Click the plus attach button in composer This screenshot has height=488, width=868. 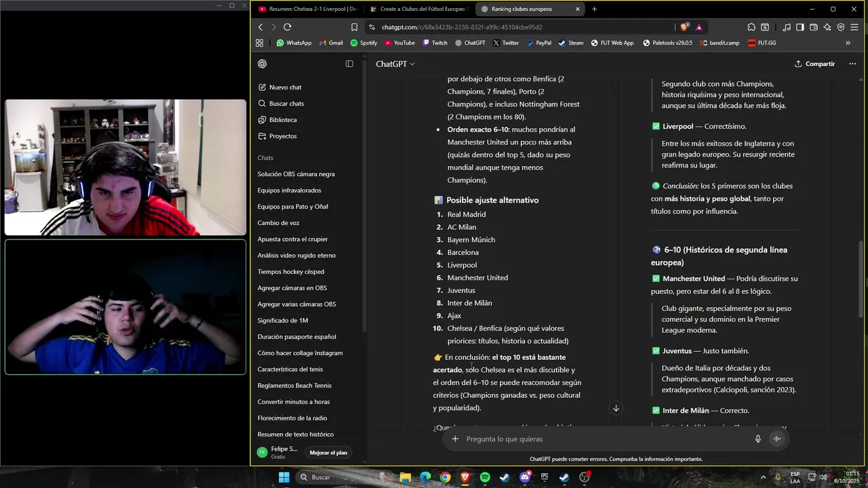point(455,439)
